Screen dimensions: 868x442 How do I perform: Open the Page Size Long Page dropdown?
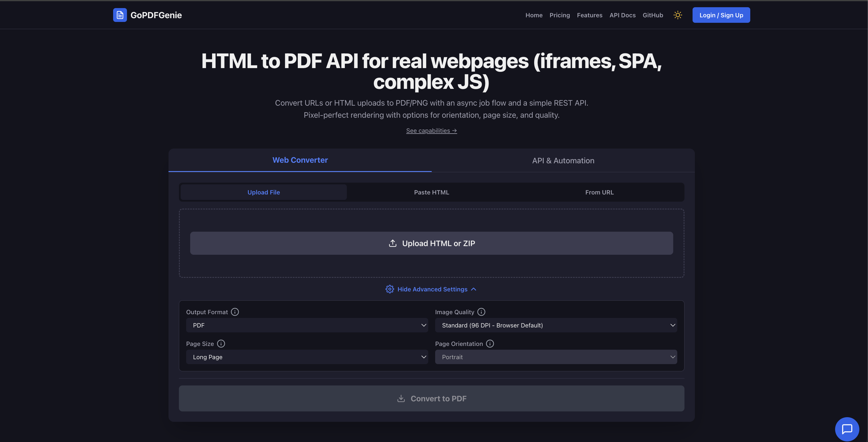coord(307,357)
